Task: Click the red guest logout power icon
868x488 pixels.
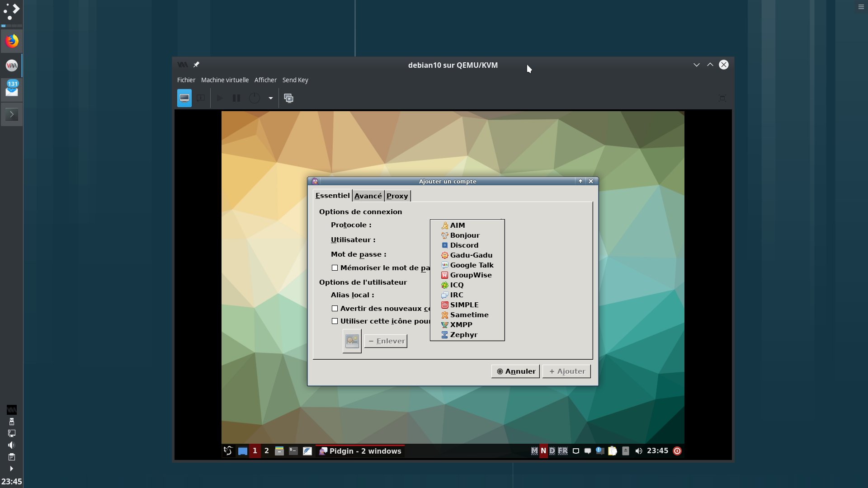Action: point(677,451)
